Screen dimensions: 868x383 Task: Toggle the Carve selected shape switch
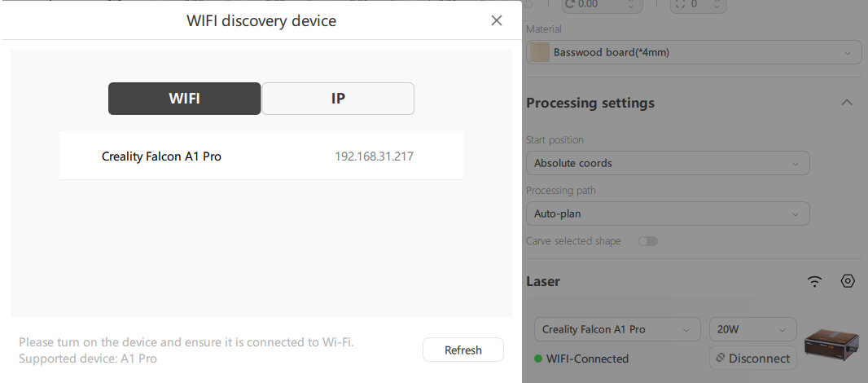(x=648, y=241)
